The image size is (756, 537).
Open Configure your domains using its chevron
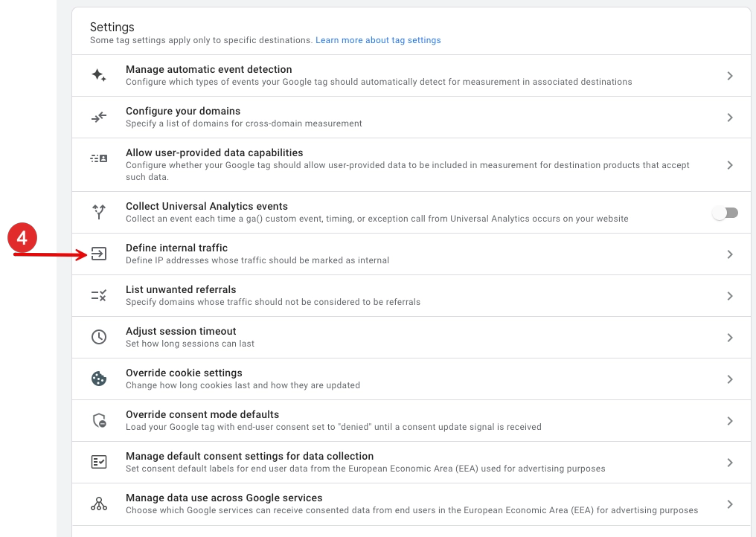(730, 118)
